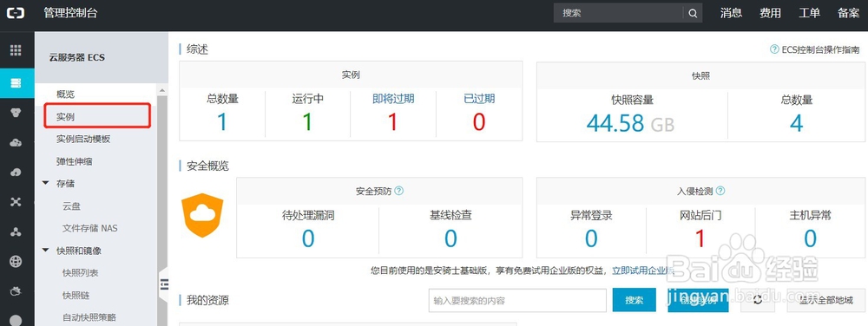868x326 pixels.
Task: Open 费用 in the top bar
Action: (770, 13)
